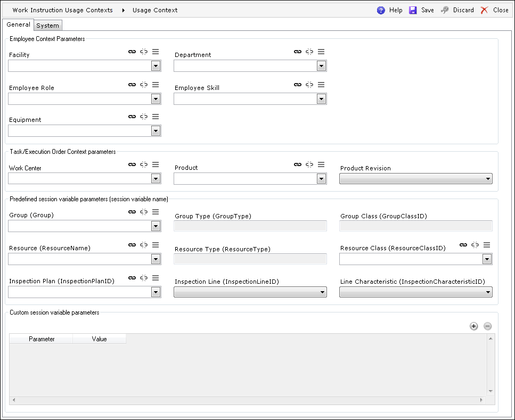The width and height of the screenshot is (515, 420).
Task: Click the Group Type (GroupType) field
Action: (x=250, y=226)
